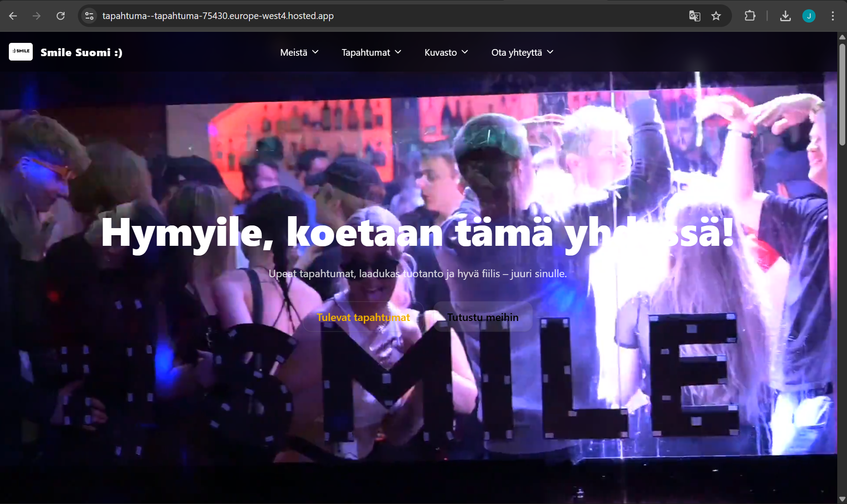
Task: Open the browser extensions menu
Action: click(750, 16)
